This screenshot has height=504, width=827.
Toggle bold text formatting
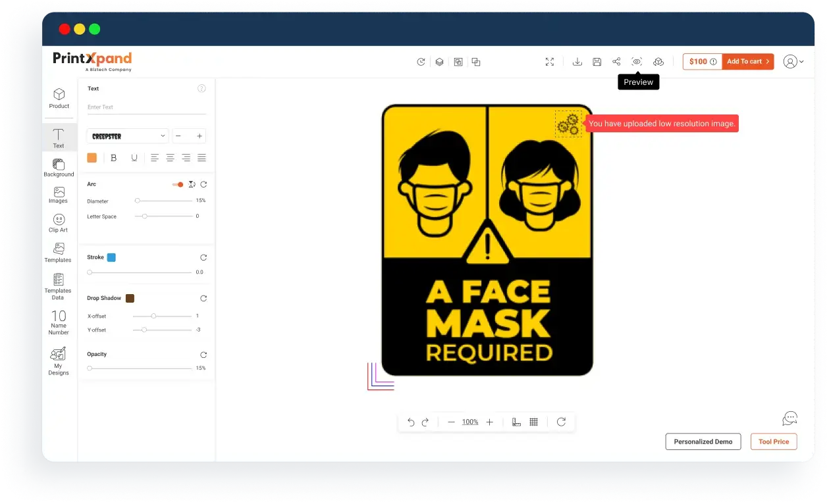coord(114,158)
